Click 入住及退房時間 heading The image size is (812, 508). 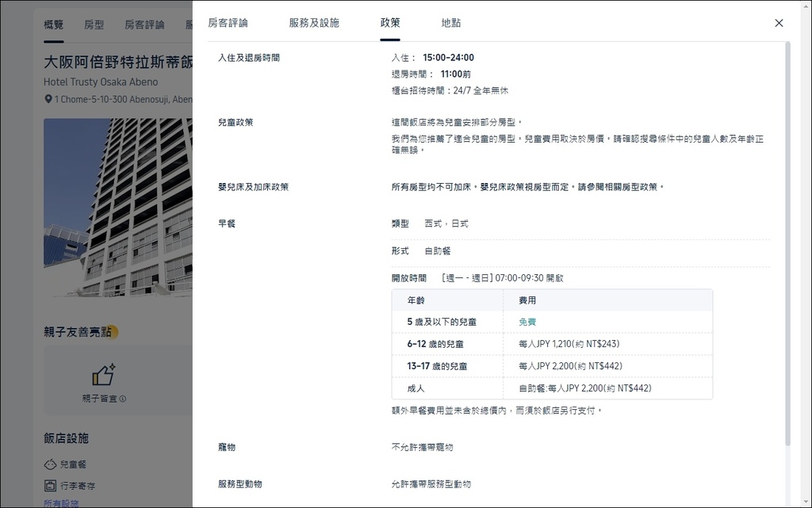[x=248, y=58]
